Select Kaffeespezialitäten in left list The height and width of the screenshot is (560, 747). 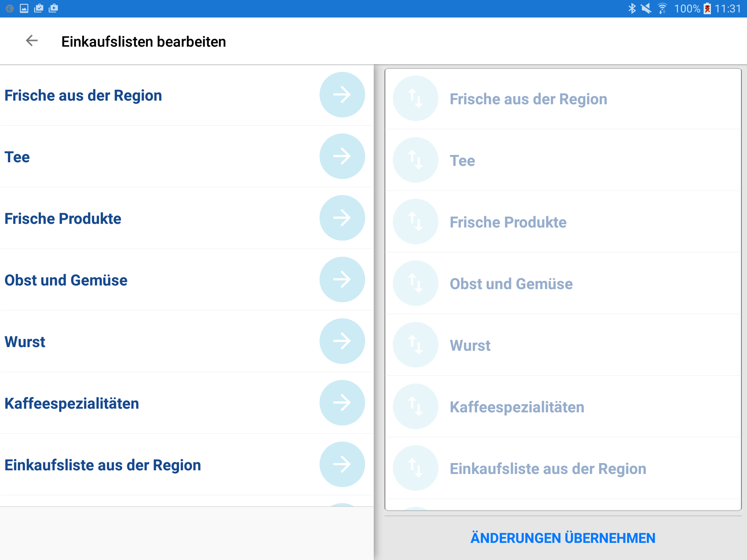coord(72,404)
